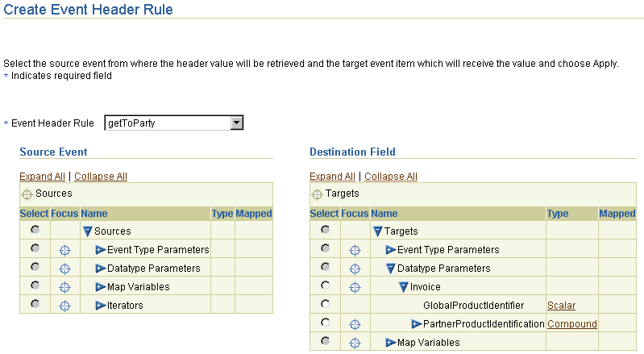Click Expand All in Source Event
Screen dimensions: 644x354
(x=42, y=176)
